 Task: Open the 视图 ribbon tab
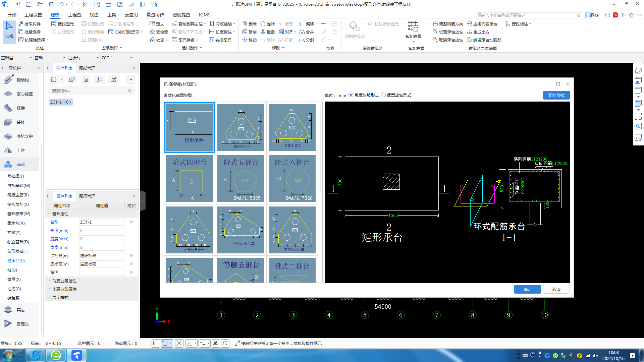click(x=94, y=15)
